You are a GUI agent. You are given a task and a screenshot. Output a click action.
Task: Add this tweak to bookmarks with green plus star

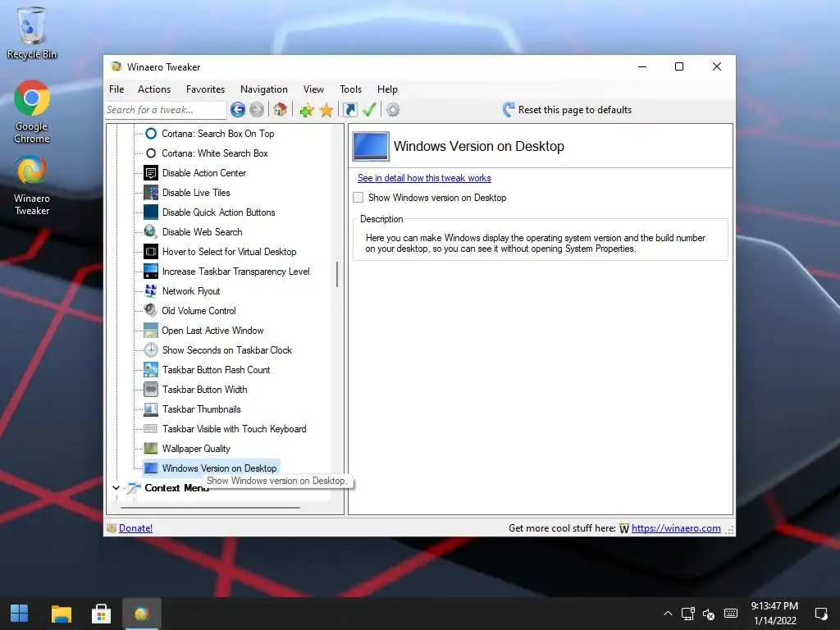[x=307, y=111]
